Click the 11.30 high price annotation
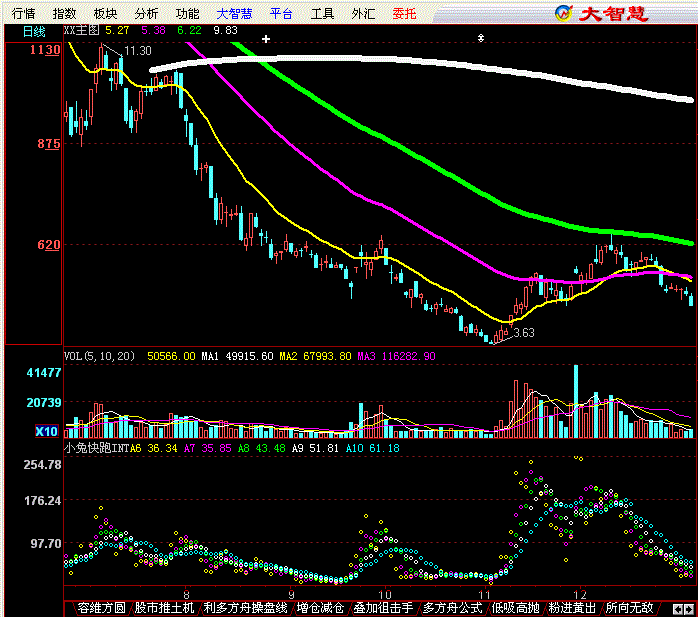The height and width of the screenshot is (617, 698). [x=138, y=51]
